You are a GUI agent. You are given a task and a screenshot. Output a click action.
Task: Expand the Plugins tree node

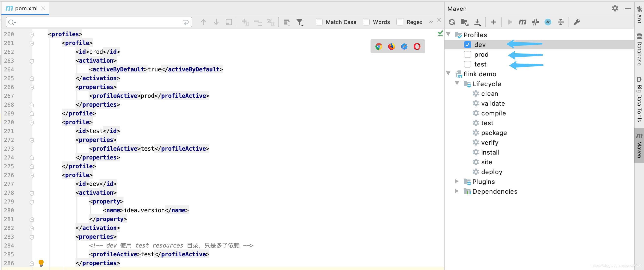[x=457, y=181]
